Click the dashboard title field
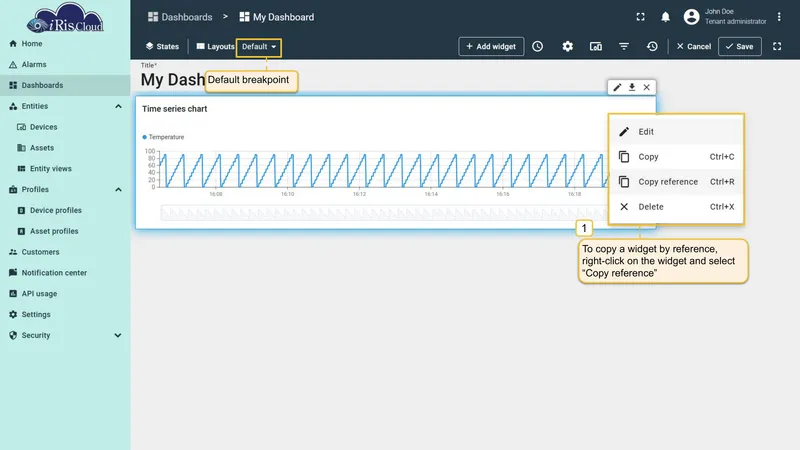 click(172, 80)
